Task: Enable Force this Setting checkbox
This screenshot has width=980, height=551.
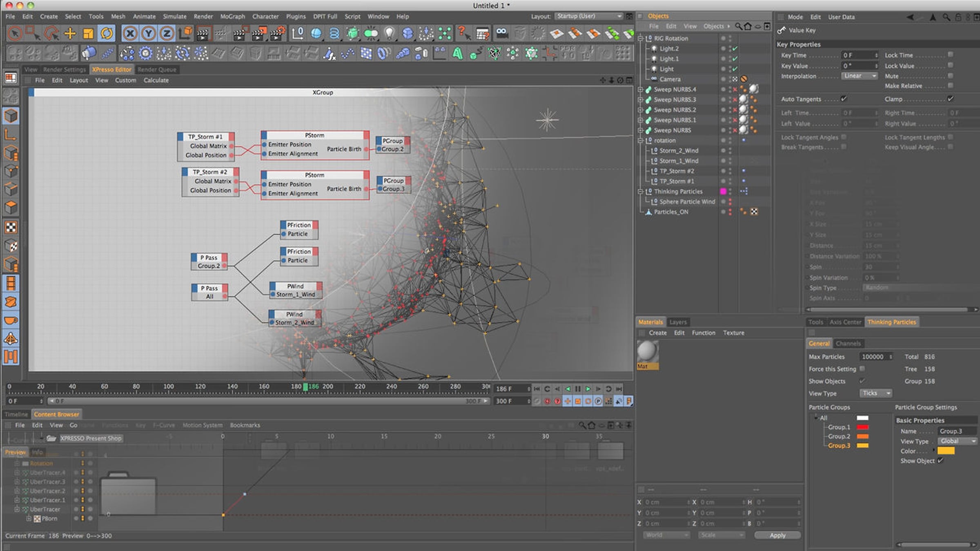Action: [x=862, y=369]
